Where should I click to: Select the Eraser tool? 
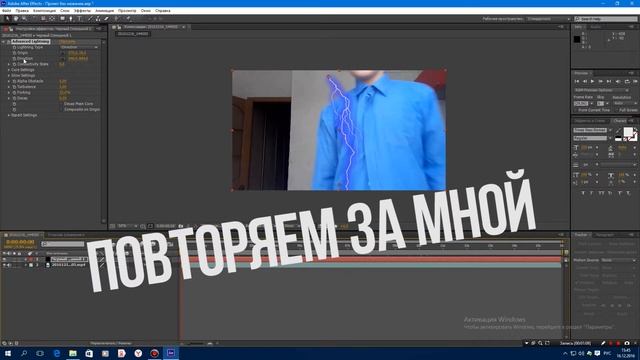107,18
